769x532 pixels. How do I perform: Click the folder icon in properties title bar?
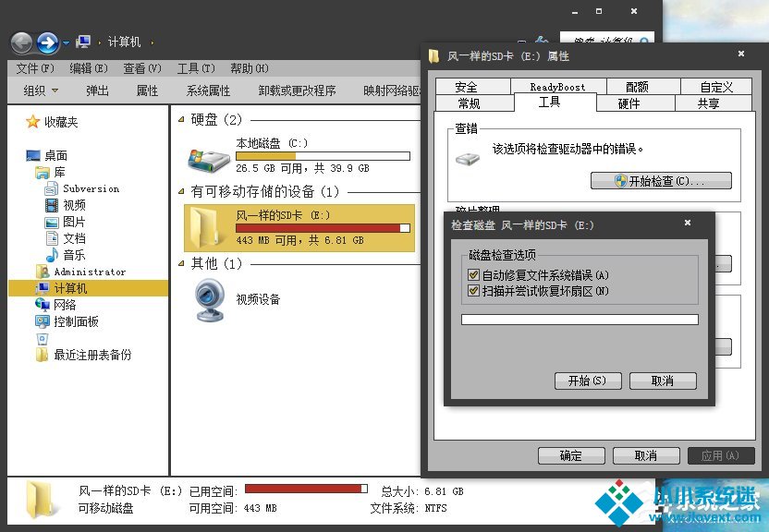click(433, 56)
